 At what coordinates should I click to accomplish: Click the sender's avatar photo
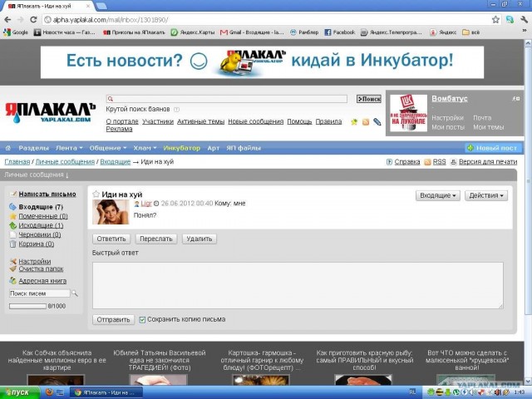point(111,212)
